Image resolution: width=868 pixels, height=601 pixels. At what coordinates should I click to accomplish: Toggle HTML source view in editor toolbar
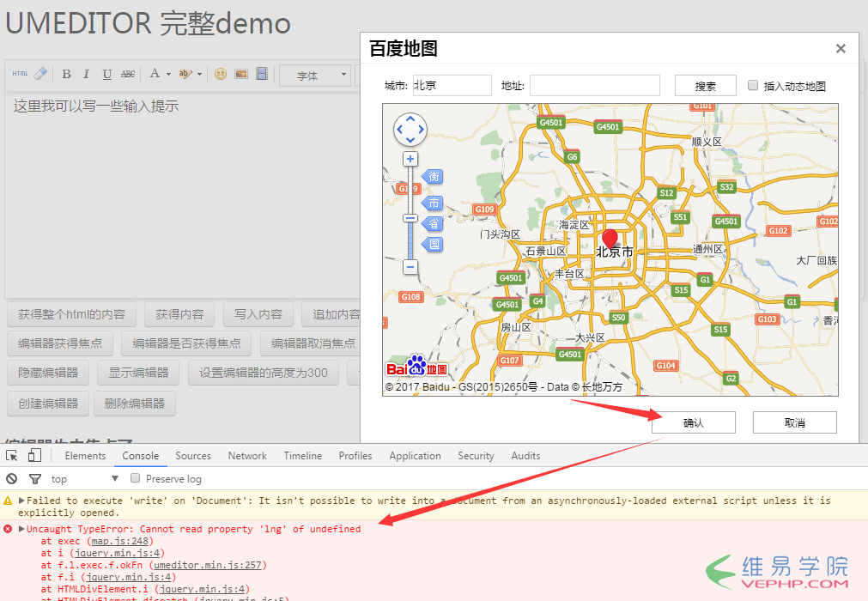point(20,74)
